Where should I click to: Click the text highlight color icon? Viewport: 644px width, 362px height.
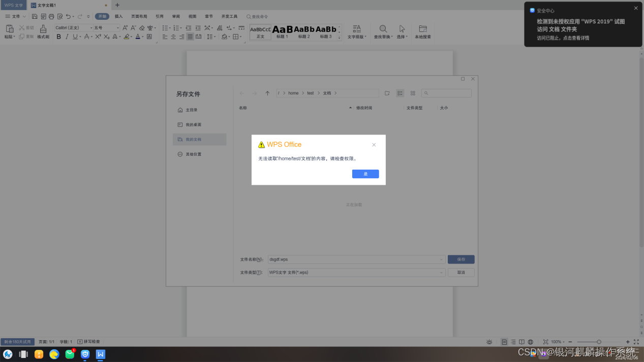(x=127, y=37)
